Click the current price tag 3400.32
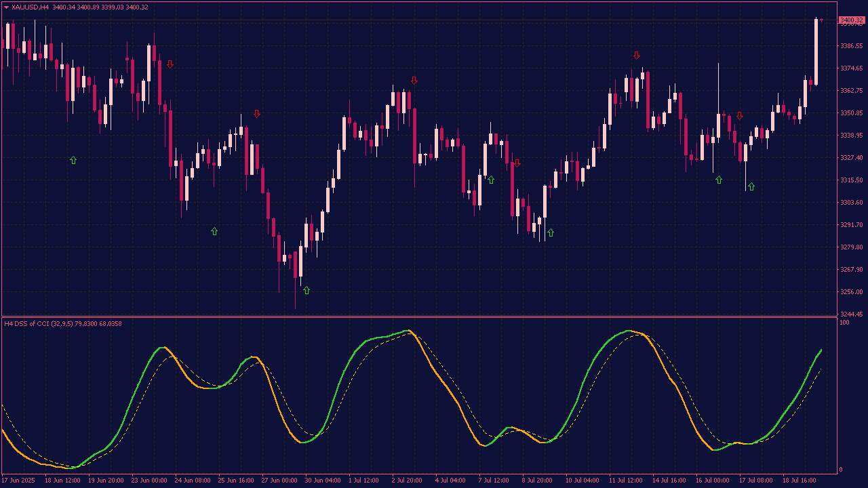The width and height of the screenshot is (868, 488). coord(851,20)
